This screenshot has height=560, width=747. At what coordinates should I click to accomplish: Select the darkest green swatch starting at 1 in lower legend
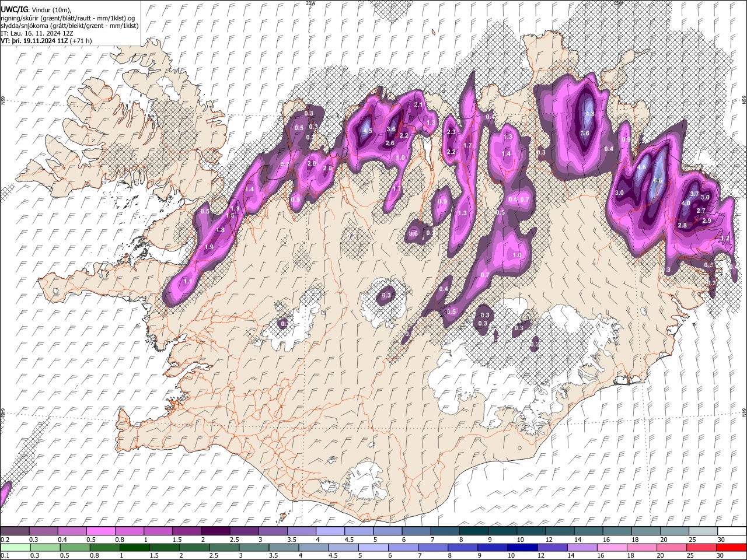(135, 547)
